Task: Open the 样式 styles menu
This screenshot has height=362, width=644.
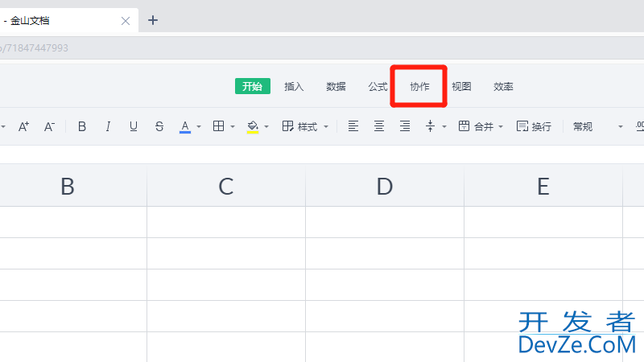Action: tap(305, 126)
